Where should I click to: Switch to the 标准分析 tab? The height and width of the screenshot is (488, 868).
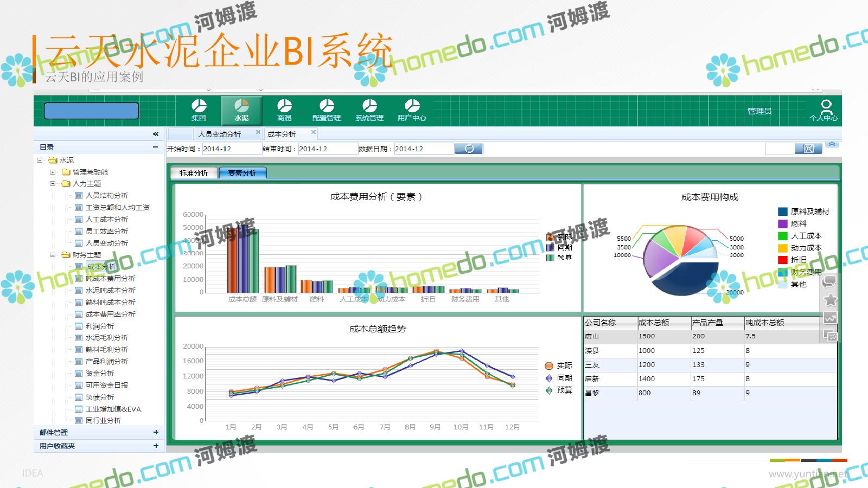[194, 173]
